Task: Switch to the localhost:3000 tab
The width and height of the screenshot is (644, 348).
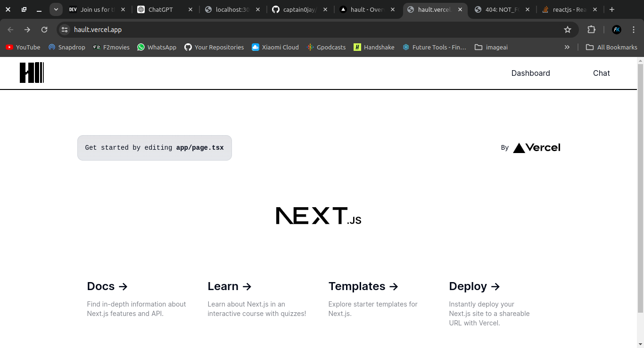Action: tap(231, 9)
